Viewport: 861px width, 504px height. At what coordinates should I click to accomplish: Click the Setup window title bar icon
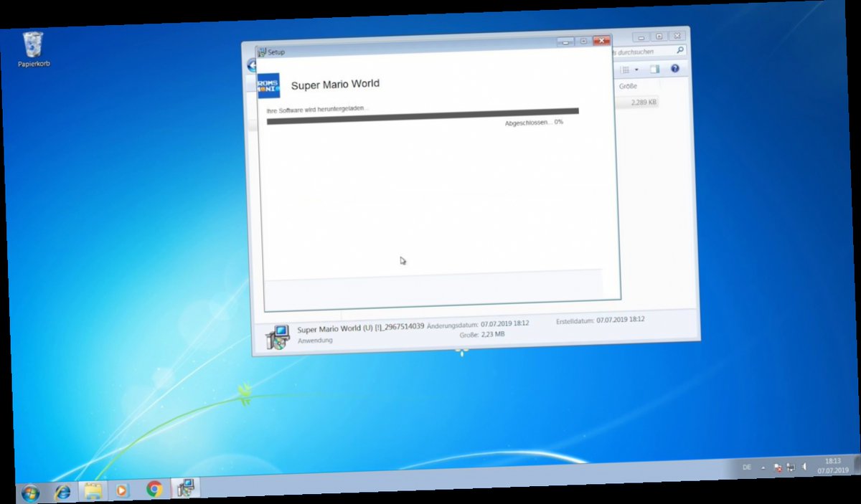pyautogui.click(x=262, y=52)
